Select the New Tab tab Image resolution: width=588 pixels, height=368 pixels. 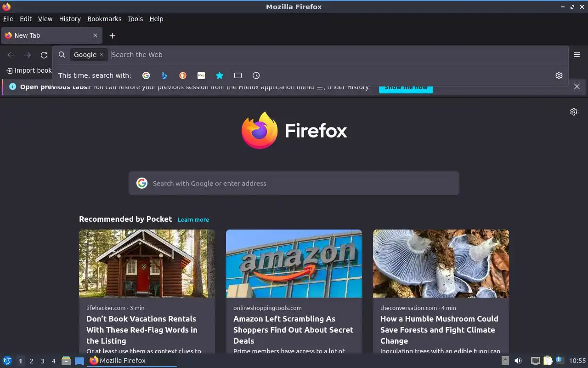tap(51, 35)
